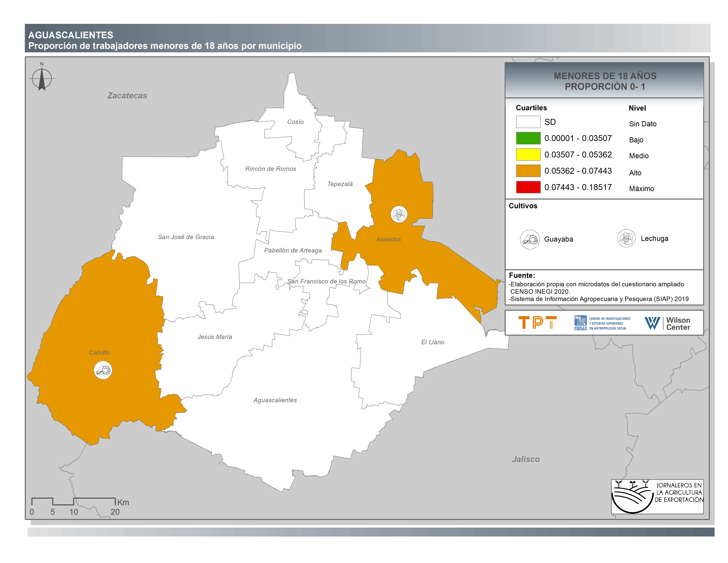Click the yellow Medio legend swatch

coord(528,154)
